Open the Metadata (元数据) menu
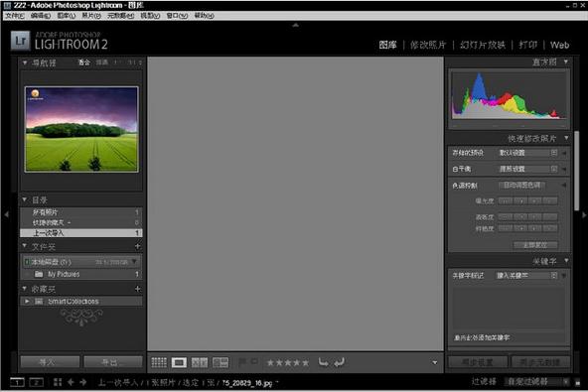 click(x=121, y=15)
